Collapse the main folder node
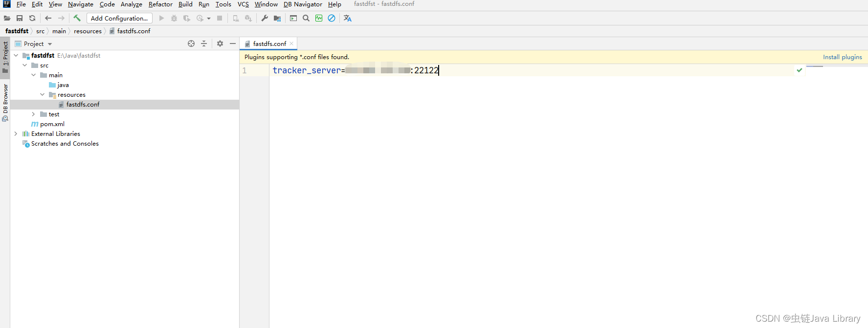868x328 pixels. pyautogui.click(x=34, y=75)
